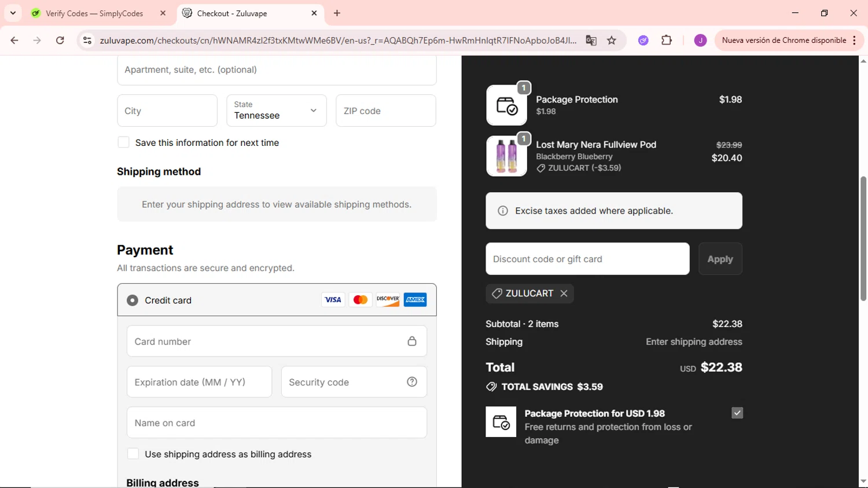Click the Security code field
Screen dimensions: 868x488
pos(354,382)
